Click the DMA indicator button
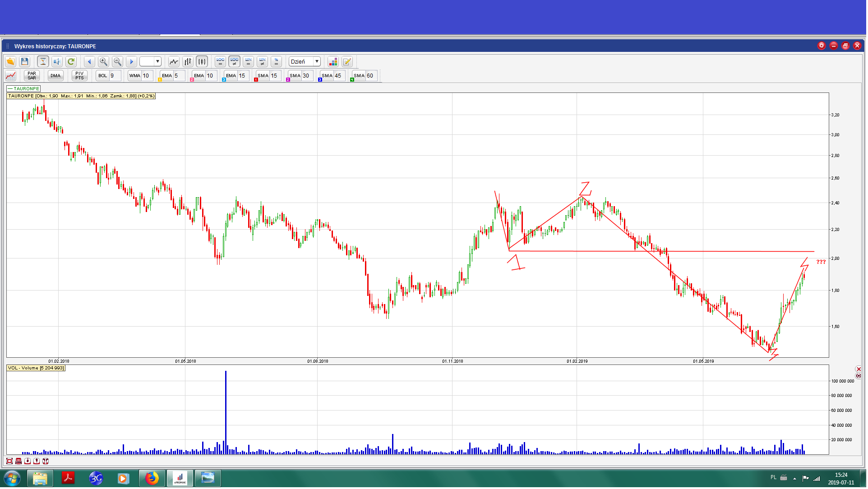 coord(55,76)
